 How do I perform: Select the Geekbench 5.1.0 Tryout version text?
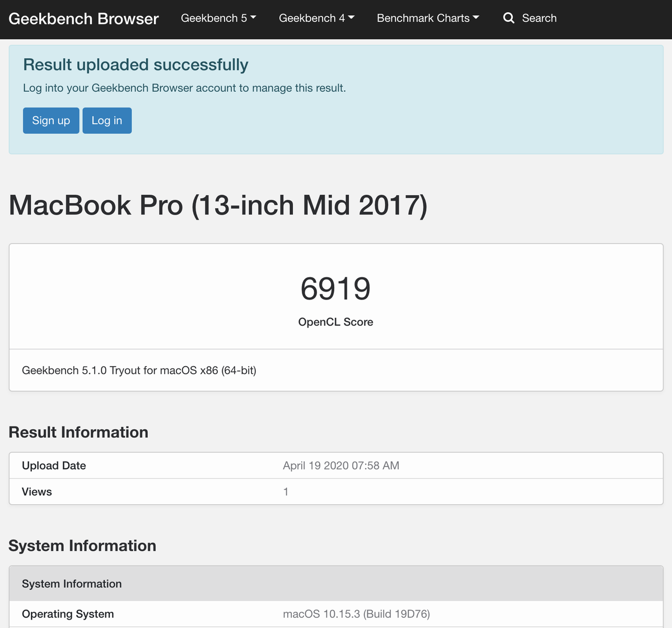139,371
